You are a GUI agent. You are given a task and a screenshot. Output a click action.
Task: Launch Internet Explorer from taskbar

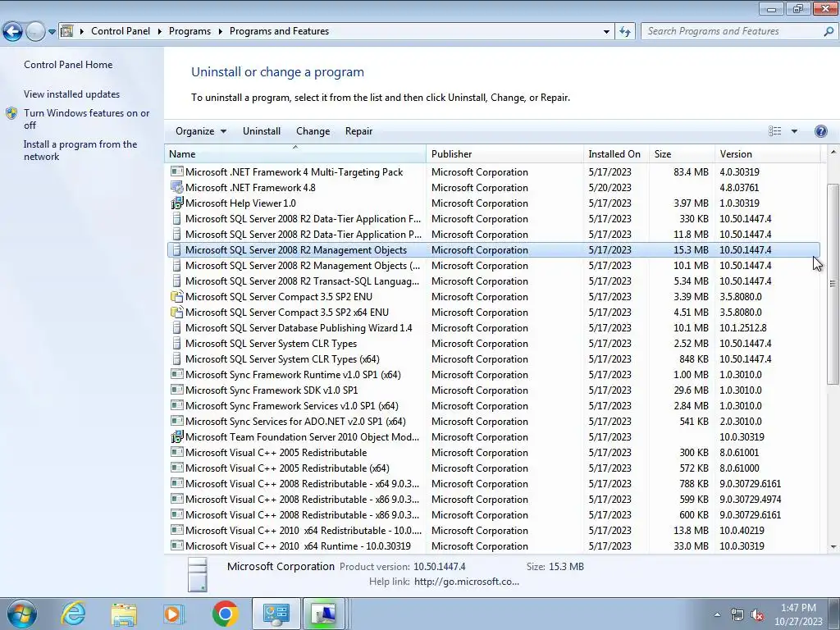tap(73, 614)
